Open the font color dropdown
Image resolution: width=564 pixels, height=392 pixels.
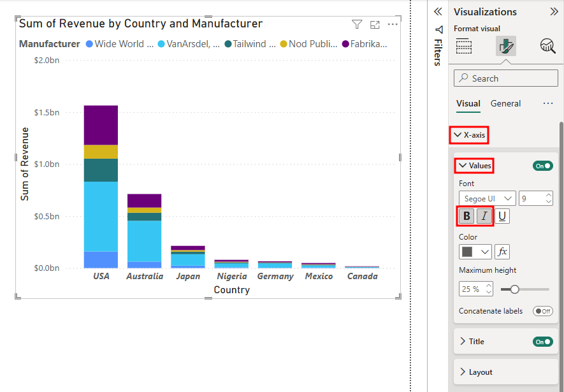(x=484, y=252)
